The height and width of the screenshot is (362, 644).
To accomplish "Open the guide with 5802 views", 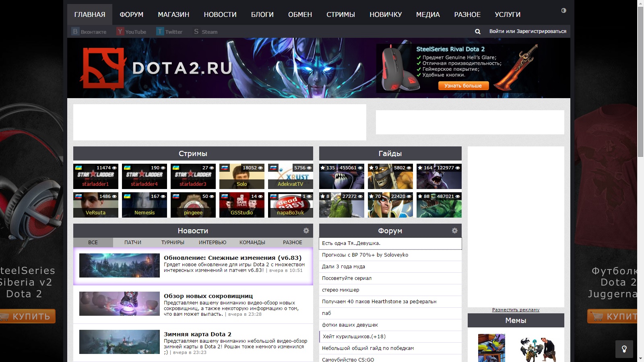I will coord(390,176).
